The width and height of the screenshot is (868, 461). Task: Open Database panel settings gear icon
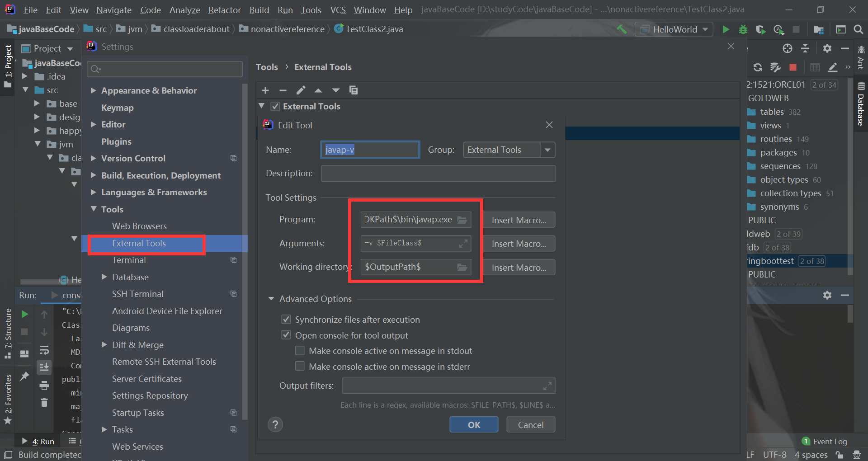(x=827, y=48)
